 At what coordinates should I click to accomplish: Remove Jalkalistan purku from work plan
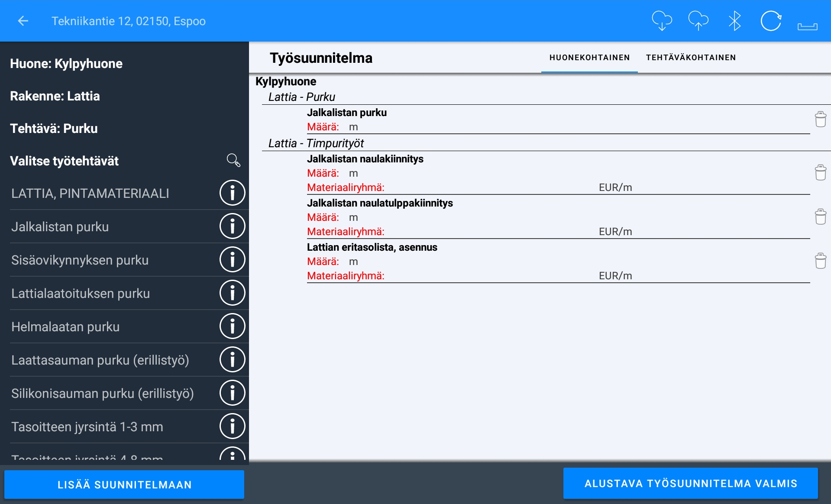(x=820, y=119)
